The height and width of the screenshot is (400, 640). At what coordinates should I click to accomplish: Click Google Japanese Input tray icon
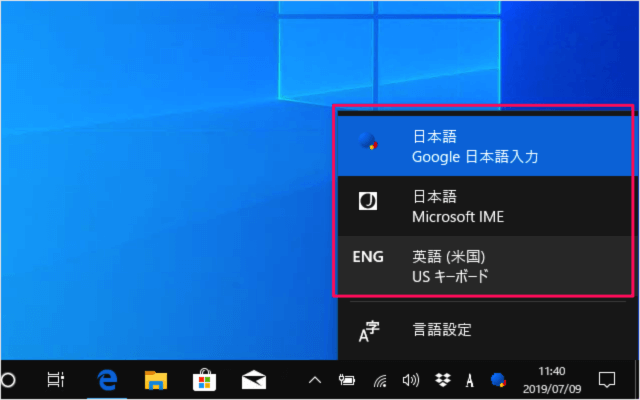pos(498,380)
